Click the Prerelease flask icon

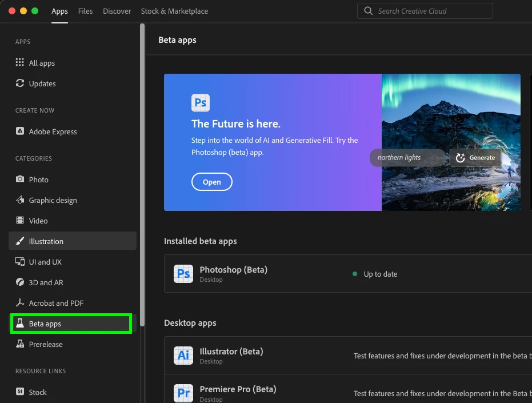tap(19, 344)
